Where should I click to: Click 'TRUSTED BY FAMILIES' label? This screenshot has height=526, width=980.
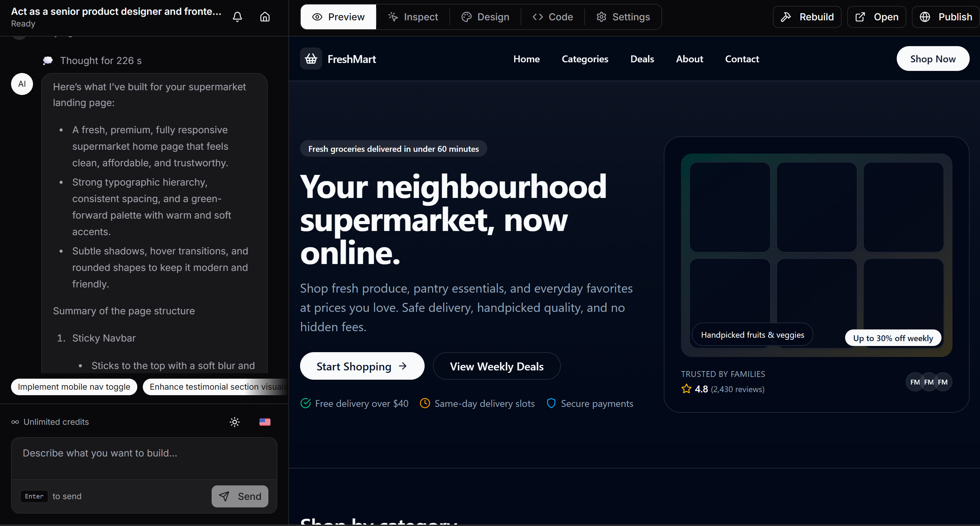(x=723, y=374)
